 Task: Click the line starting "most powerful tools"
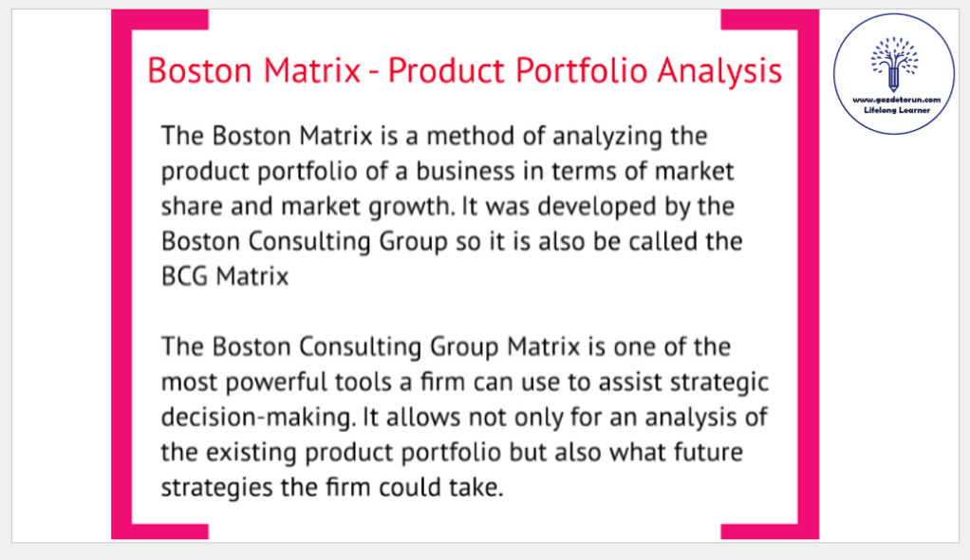pyautogui.click(x=464, y=382)
